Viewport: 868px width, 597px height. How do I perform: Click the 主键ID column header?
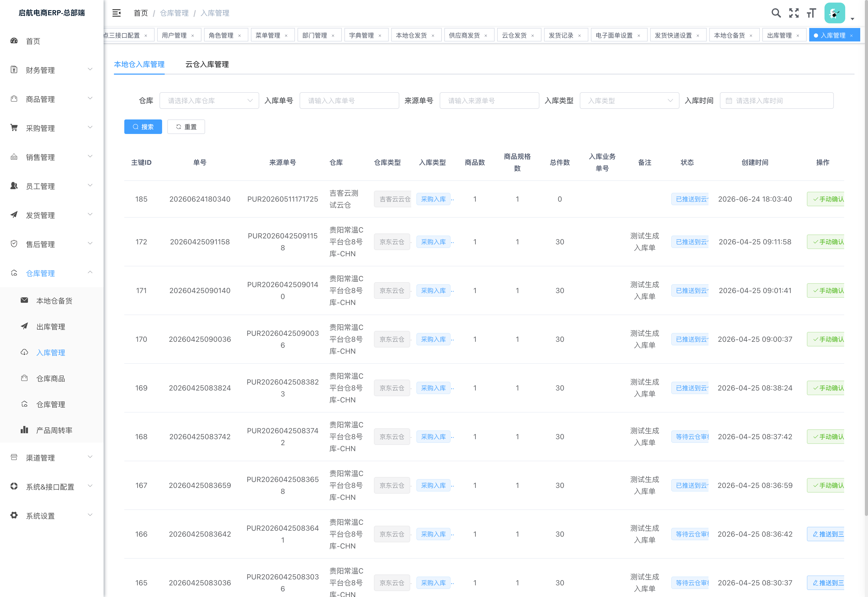coord(141,162)
